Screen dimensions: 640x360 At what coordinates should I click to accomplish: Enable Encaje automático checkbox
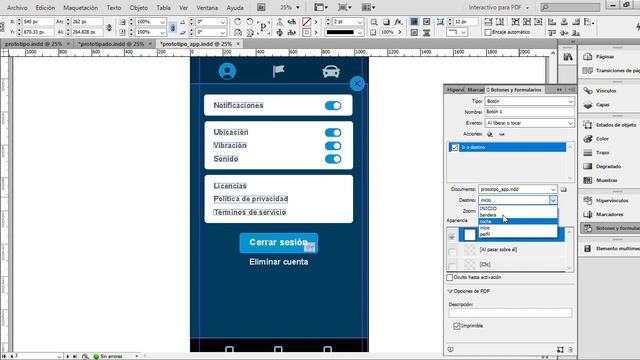click(x=488, y=32)
